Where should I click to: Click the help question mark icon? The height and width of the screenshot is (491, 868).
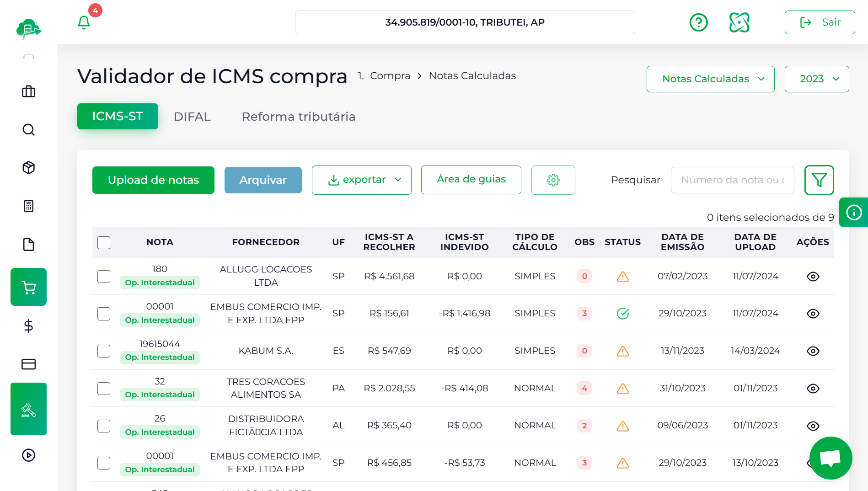pyautogui.click(x=698, y=22)
